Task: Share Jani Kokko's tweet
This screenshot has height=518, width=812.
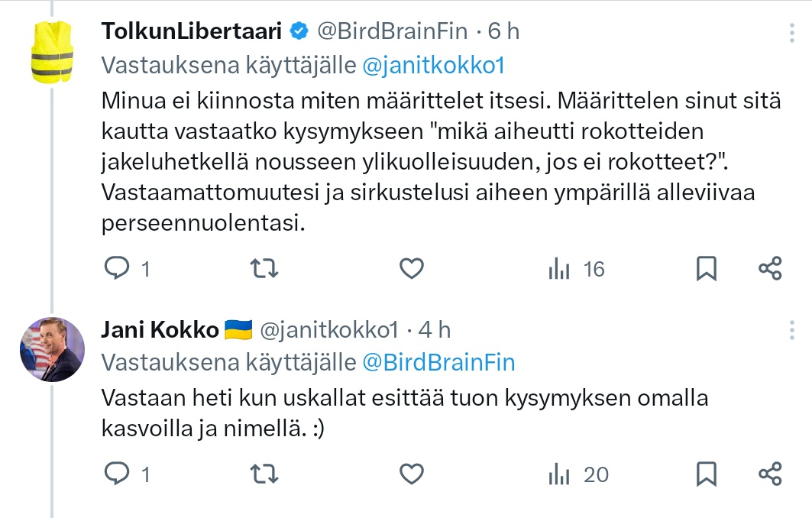Action: pos(770,474)
